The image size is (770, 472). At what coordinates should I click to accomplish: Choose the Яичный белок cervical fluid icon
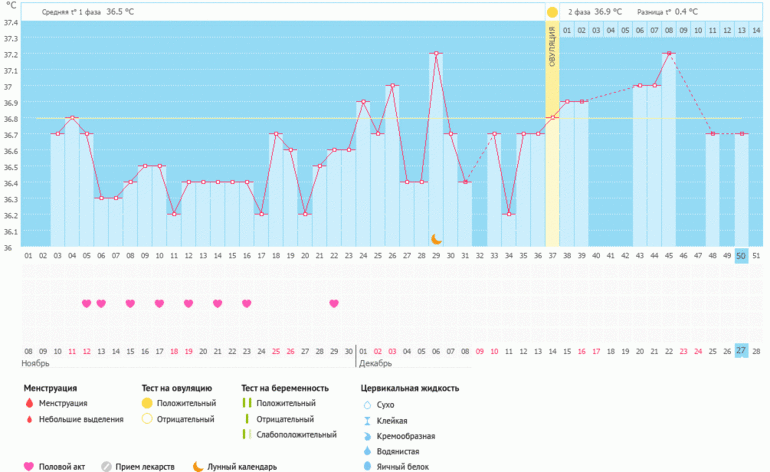tap(367, 466)
